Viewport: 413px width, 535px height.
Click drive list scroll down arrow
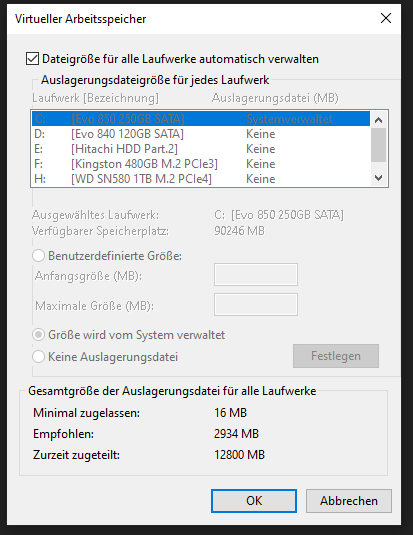tap(379, 178)
